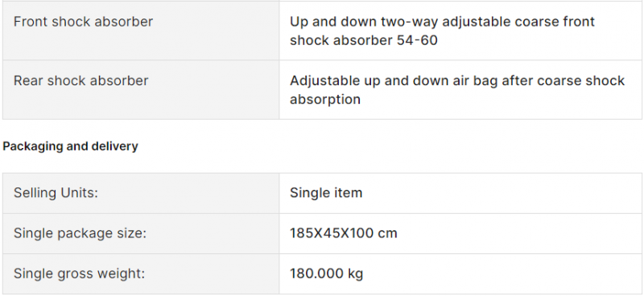The width and height of the screenshot is (644, 296).
Task: Click the 180.000 kg weight value
Action: [327, 273]
